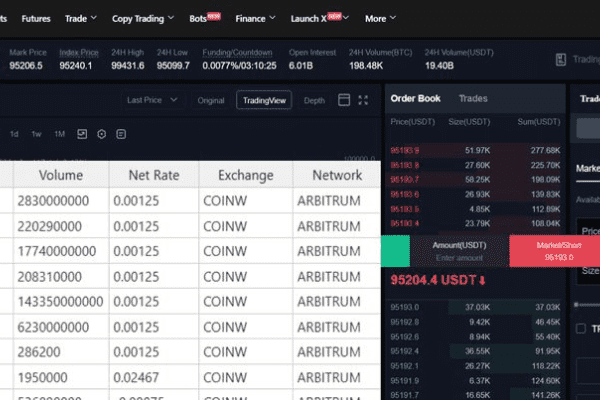
Task: Select the 1w timeframe
Action: tap(36, 134)
